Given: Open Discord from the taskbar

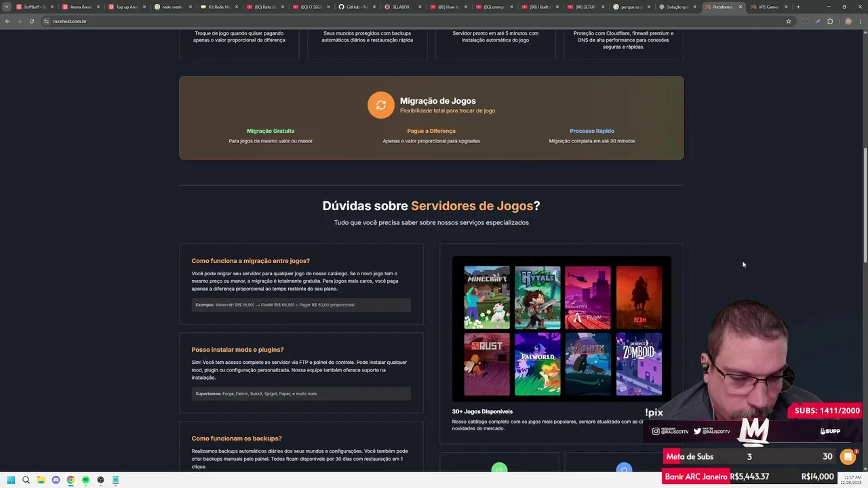Looking at the screenshot, I should coord(56,480).
